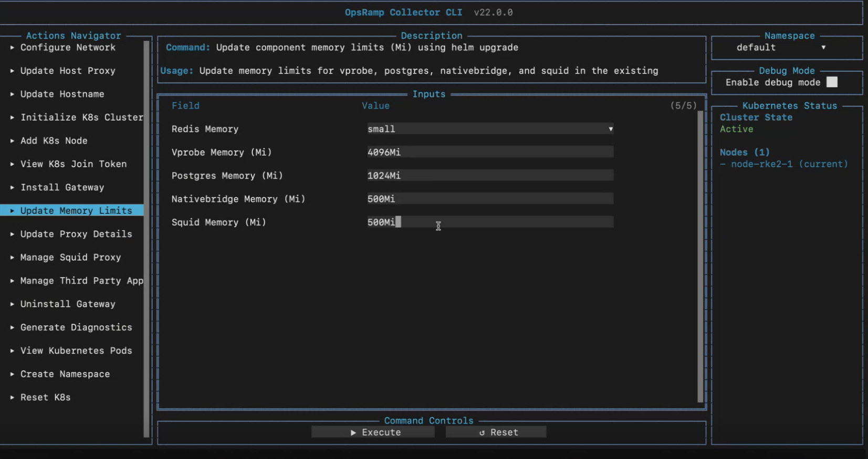Choose Update Hostname action
Image resolution: width=868 pixels, height=459 pixels.
62,94
